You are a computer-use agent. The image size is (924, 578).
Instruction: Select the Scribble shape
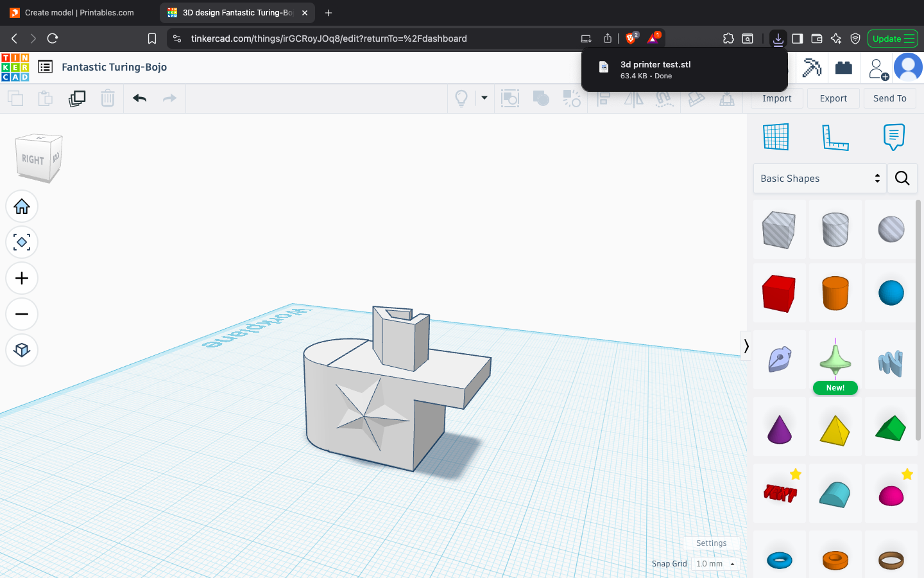point(779,360)
